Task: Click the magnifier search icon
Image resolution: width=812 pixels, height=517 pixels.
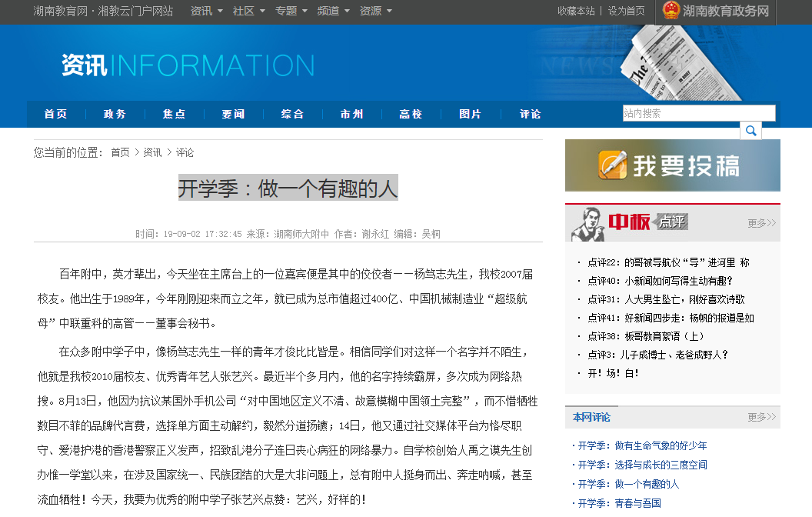Action: [x=750, y=131]
